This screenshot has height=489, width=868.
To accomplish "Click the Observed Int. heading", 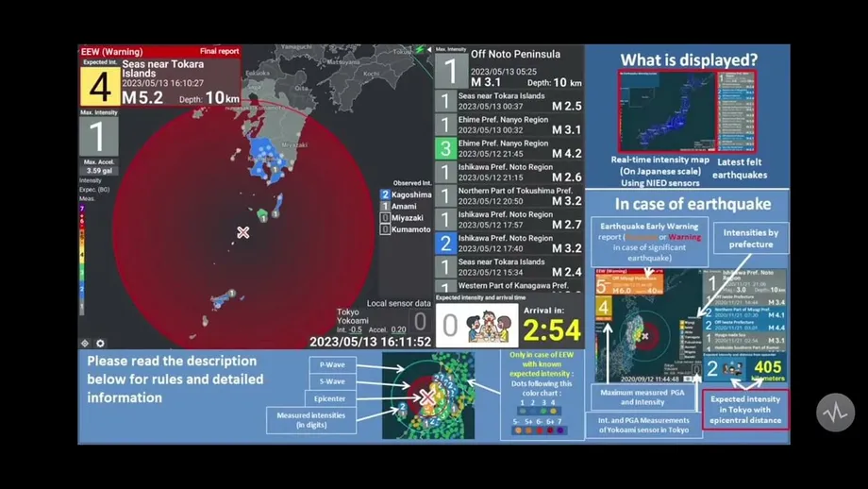I will [x=412, y=183].
